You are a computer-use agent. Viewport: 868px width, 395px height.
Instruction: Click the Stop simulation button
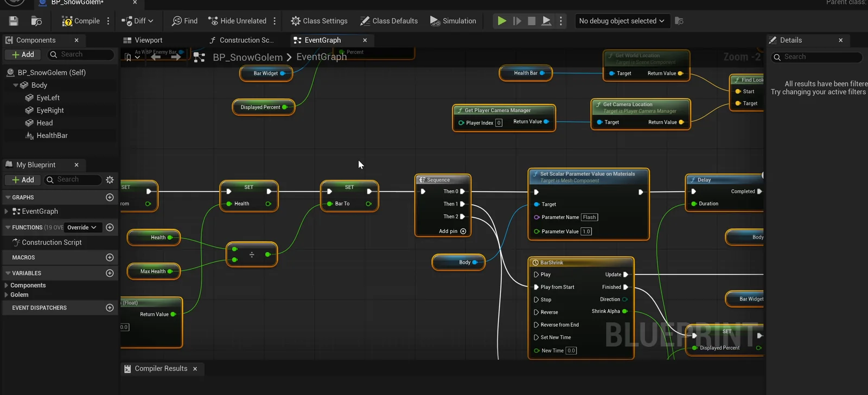[532, 21]
